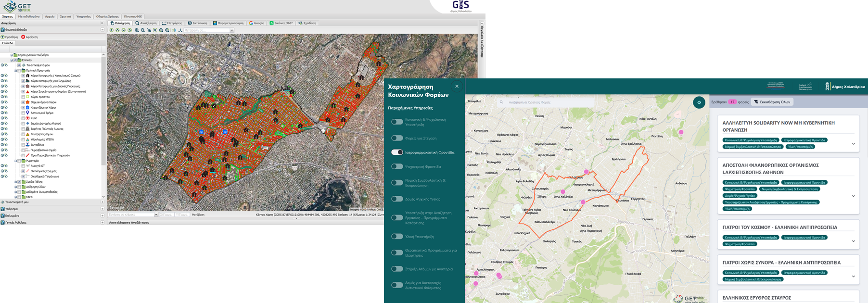
Task: Click the Δήμος Χαλανδρίου logo in the teal header
Action: click(844, 87)
